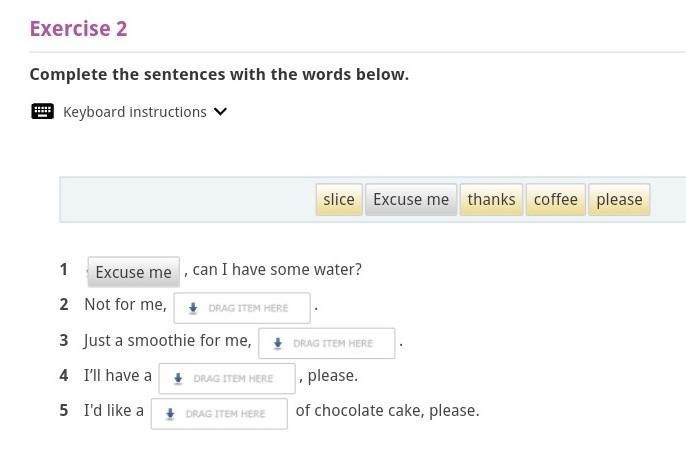Choose the 'coffee' word chip

click(555, 199)
